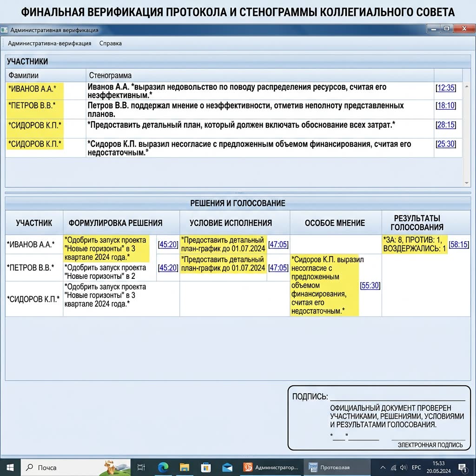The height and width of the screenshot is (476, 476).
Task: Click the voting result 'ЗА: 8, ПРОТИВ: 1'
Action: (x=414, y=245)
